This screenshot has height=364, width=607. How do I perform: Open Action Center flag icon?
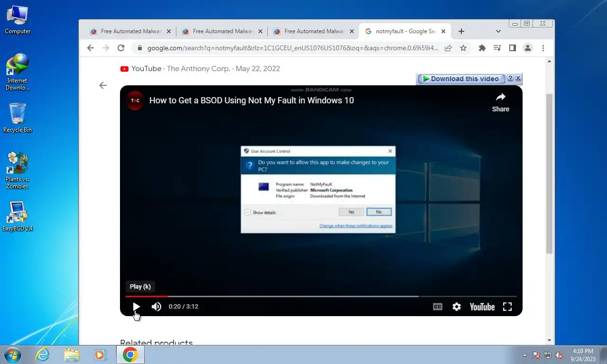pyautogui.click(x=536, y=355)
